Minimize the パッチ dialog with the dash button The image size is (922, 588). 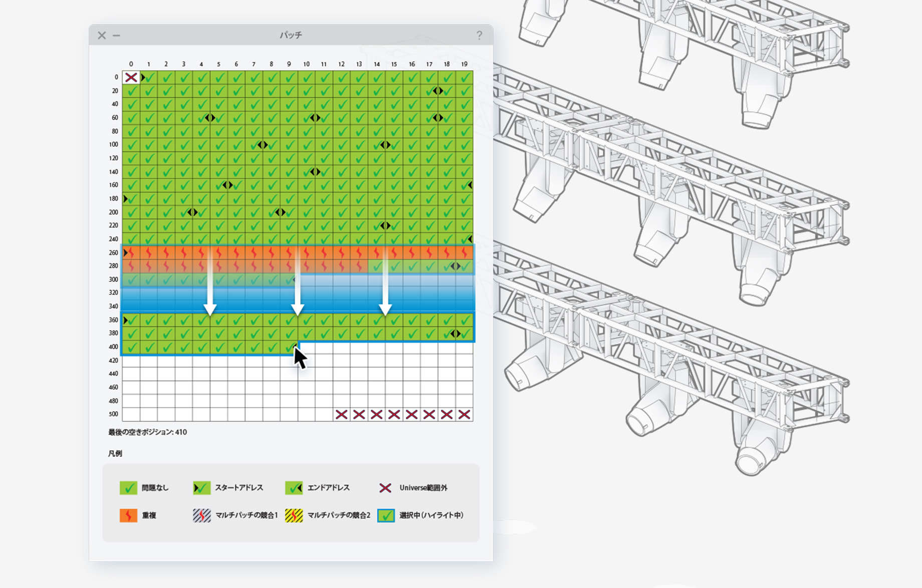(116, 36)
